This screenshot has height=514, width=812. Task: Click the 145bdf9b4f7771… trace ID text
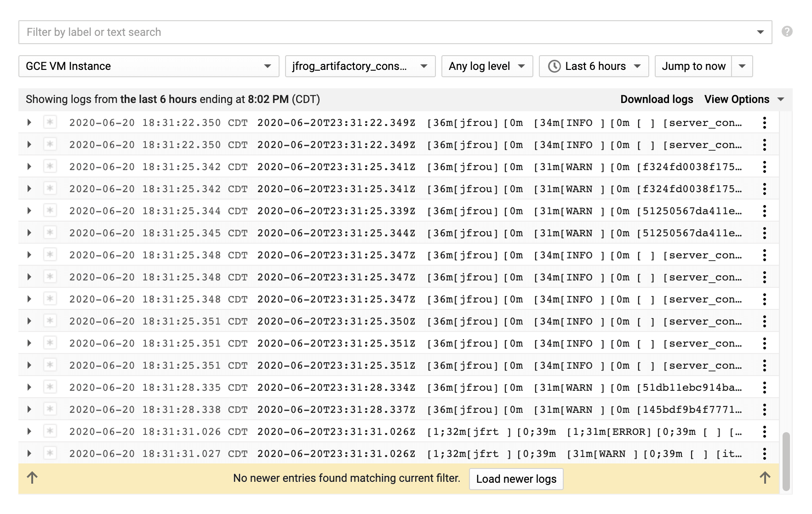coord(689,410)
